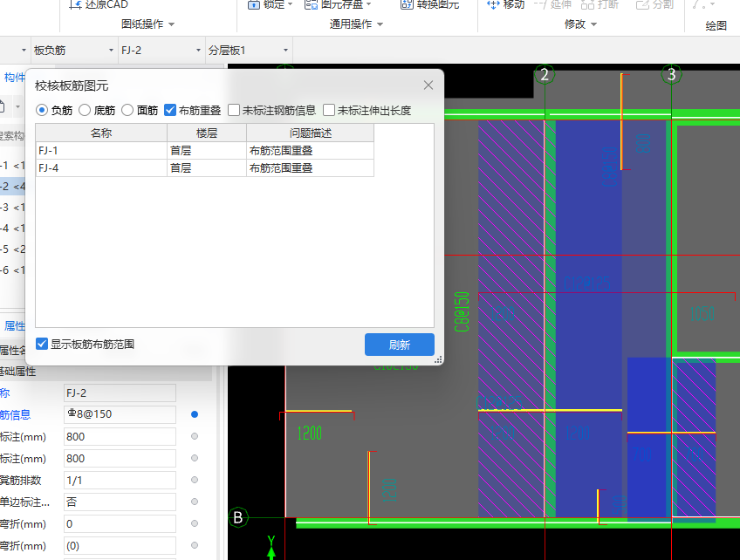This screenshot has width=740, height=560.
Task: Expand the 锁定 dropdown arrow
Action: [x=291, y=4]
